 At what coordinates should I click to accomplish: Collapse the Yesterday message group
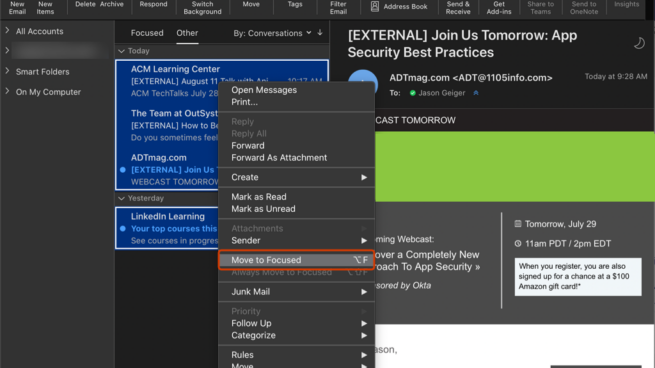coord(122,198)
